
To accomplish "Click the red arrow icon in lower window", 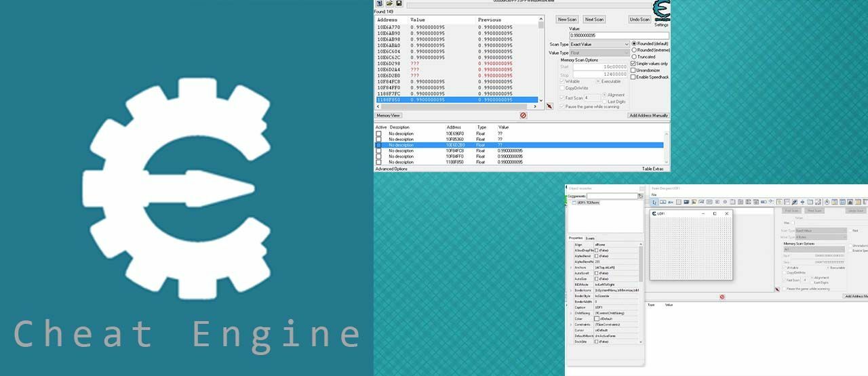I will (x=777, y=290).
